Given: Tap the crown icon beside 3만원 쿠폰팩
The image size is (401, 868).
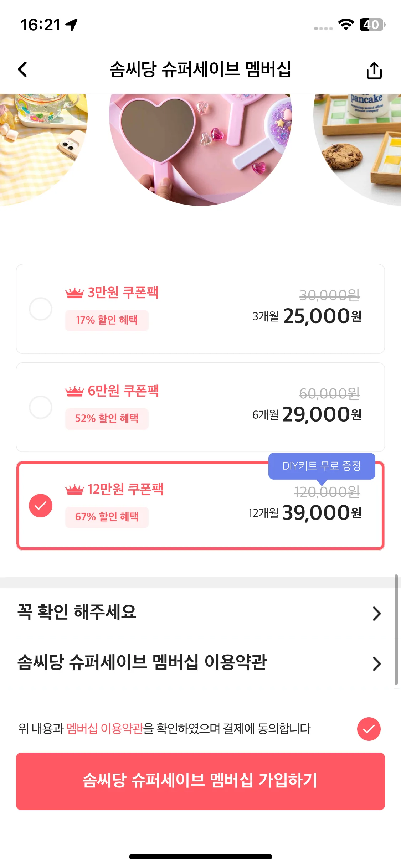Looking at the screenshot, I should pyautogui.click(x=74, y=293).
